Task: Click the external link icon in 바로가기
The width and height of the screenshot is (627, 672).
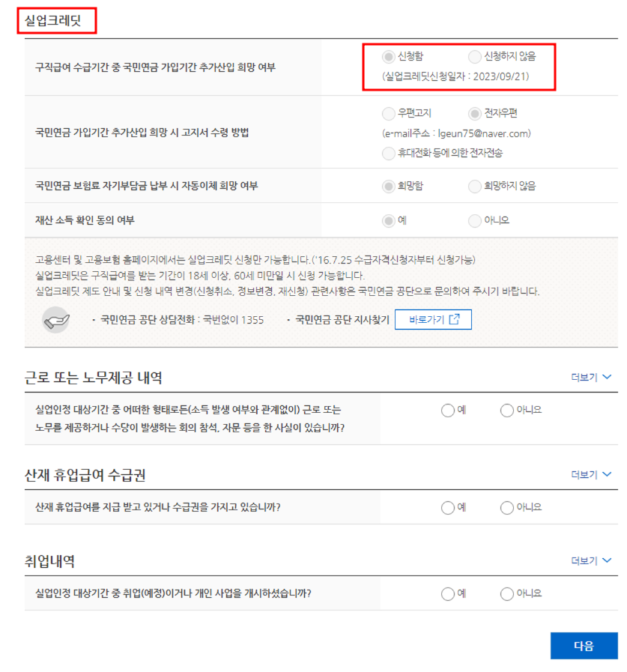Action: tap(454, 319)
